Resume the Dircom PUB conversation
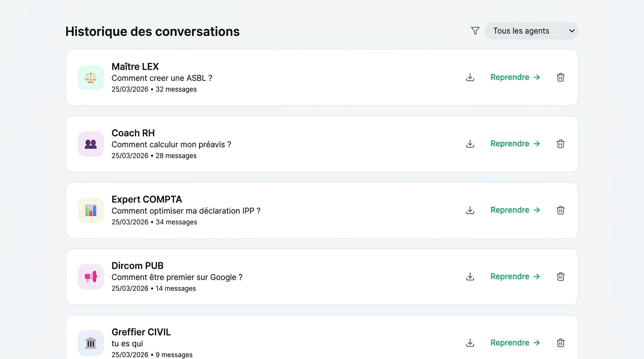 (515, 276)
